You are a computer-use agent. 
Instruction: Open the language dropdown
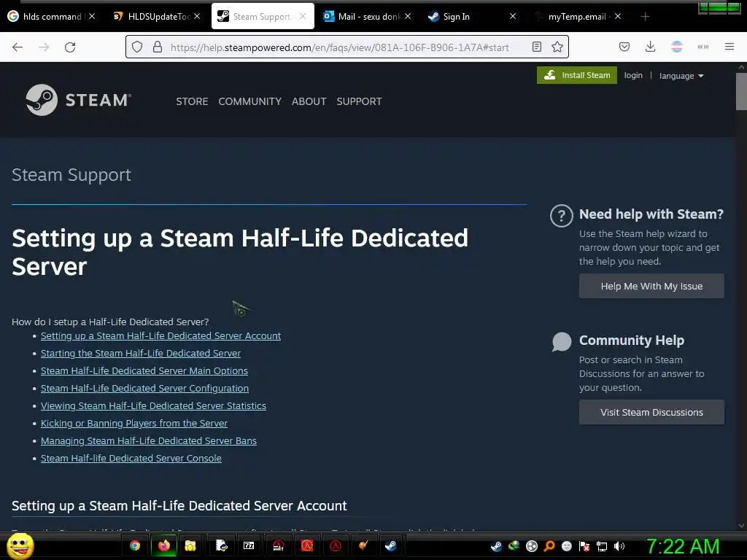tap(681, 76)
